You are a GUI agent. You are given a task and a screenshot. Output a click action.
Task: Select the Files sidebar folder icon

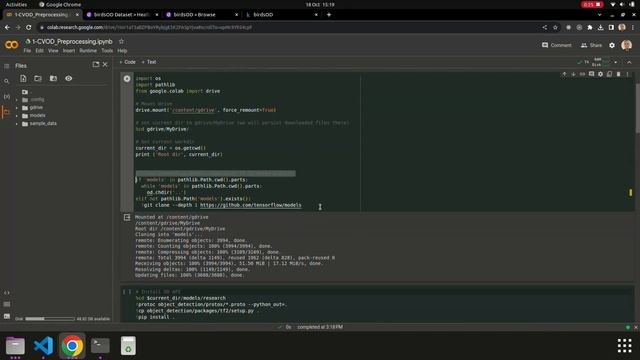(x=7, y=112)
